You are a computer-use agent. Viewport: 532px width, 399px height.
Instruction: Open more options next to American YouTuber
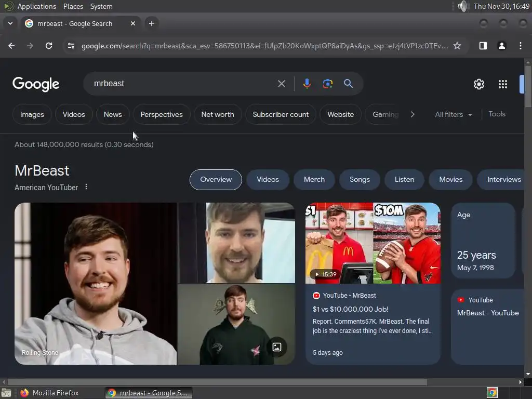[86, 187]
